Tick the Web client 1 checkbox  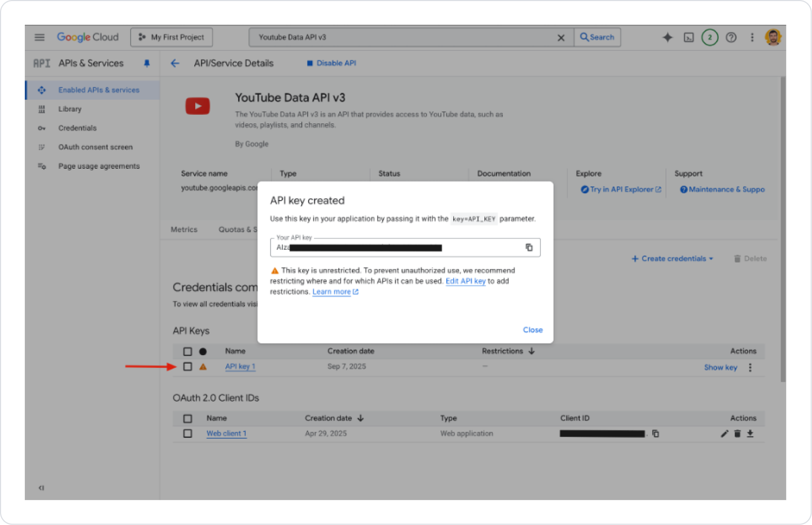click(187, 433)
